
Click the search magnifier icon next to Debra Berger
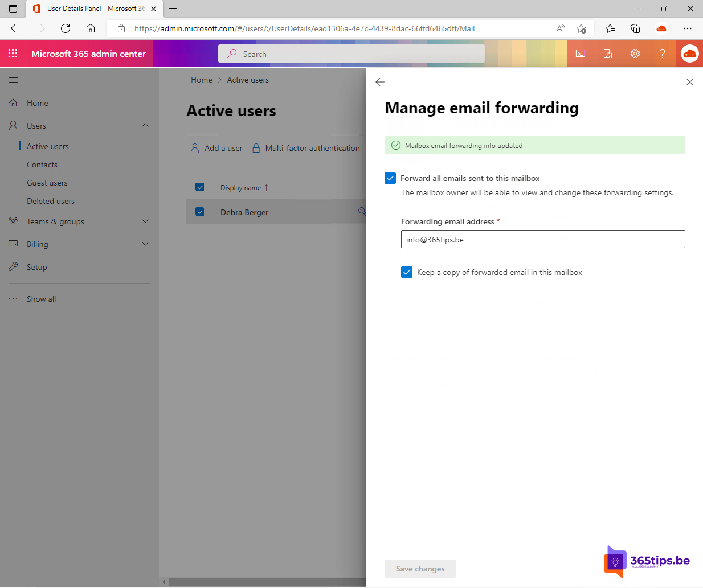click(362, 212)
